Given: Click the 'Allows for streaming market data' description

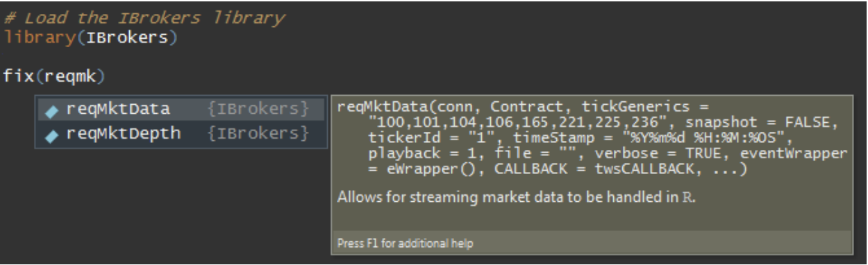Looking at the screenshot, I should coord(516,197).
